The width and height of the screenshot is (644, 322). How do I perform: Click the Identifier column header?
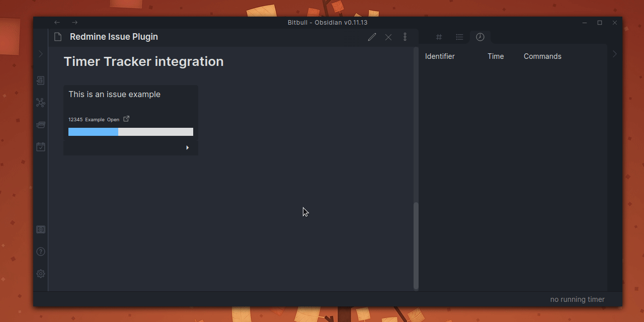click(x=440, y=56)
